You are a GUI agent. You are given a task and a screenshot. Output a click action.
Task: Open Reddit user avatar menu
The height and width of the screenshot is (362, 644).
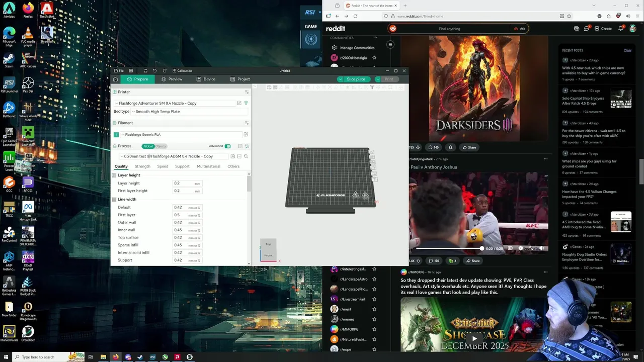[633, 29]
